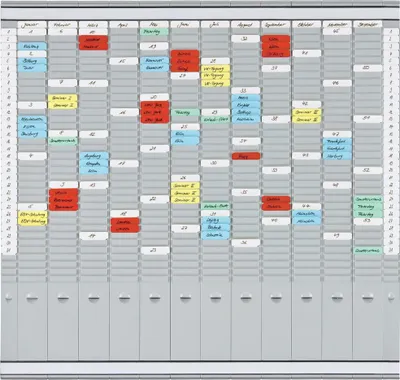Select the Juli month header card
Screen dimensions: 400x380
(x=215, y=25)
